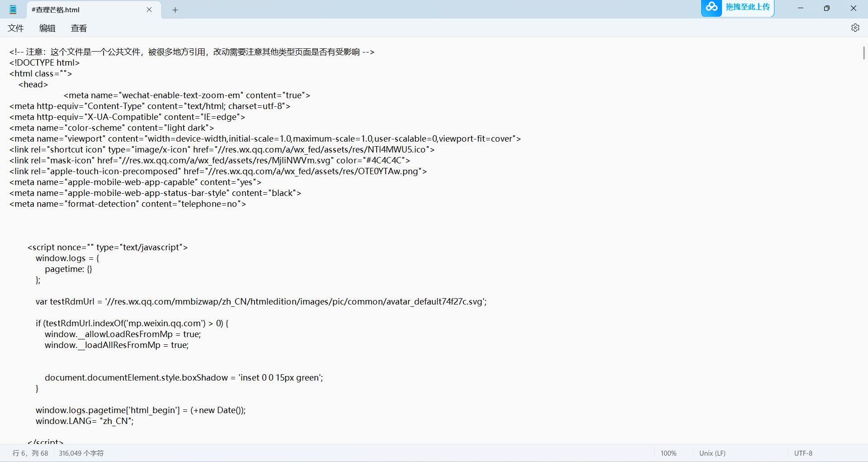Click the wechat-enable-text-zoom-em meta line
The width and height of the screenshot is (868, 462).
click(x=187, y=95)
